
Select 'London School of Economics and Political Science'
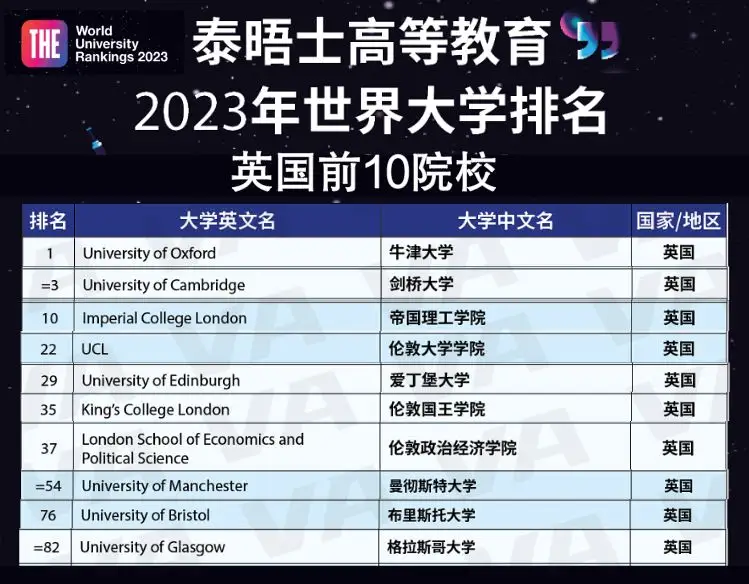click(x=227, y=448)
